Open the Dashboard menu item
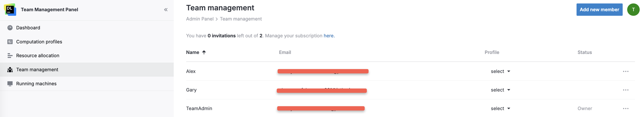Viewport: 644px width, 117px height. point(28,28)
